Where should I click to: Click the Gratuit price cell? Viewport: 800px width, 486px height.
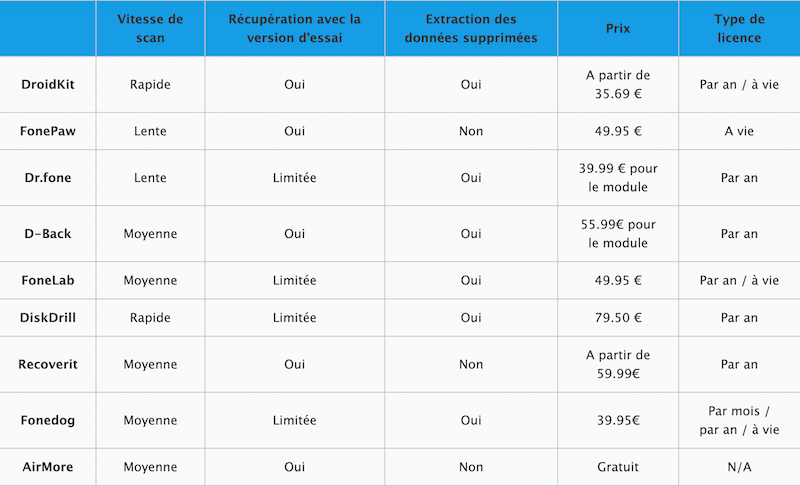618,467
